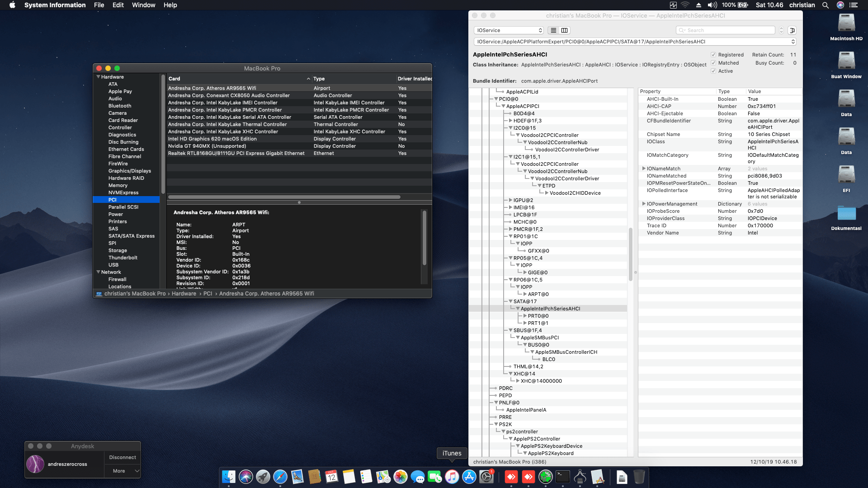Image resolution: width=868 pixels, height=488 pixels.
Task: Open the Terminal app in the Dock
Action: pos(562,477)
